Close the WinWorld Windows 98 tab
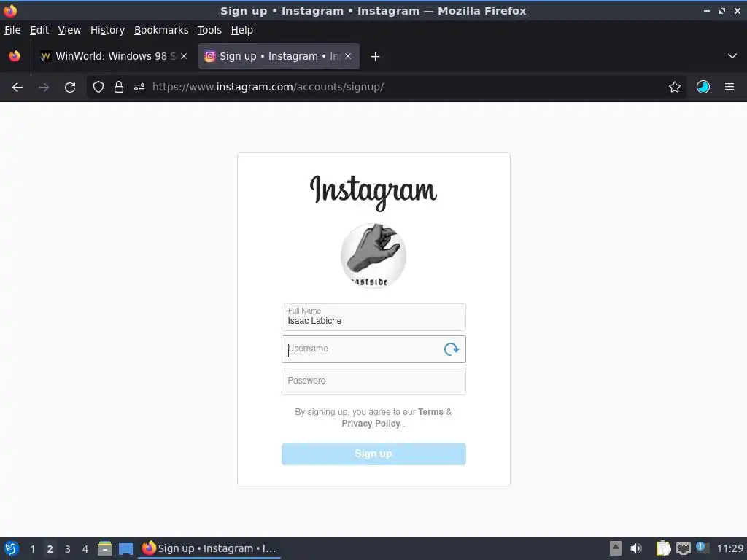The width and height of the screenshot is (747, 560). [183, 56]
